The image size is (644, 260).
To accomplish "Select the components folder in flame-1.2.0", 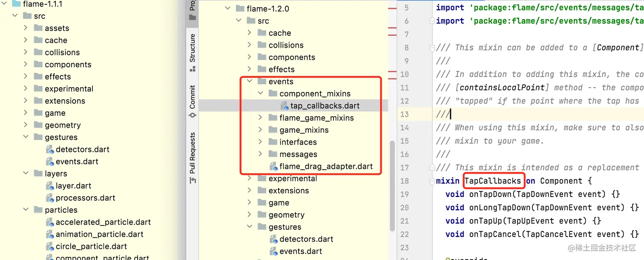I will [292, 57].
